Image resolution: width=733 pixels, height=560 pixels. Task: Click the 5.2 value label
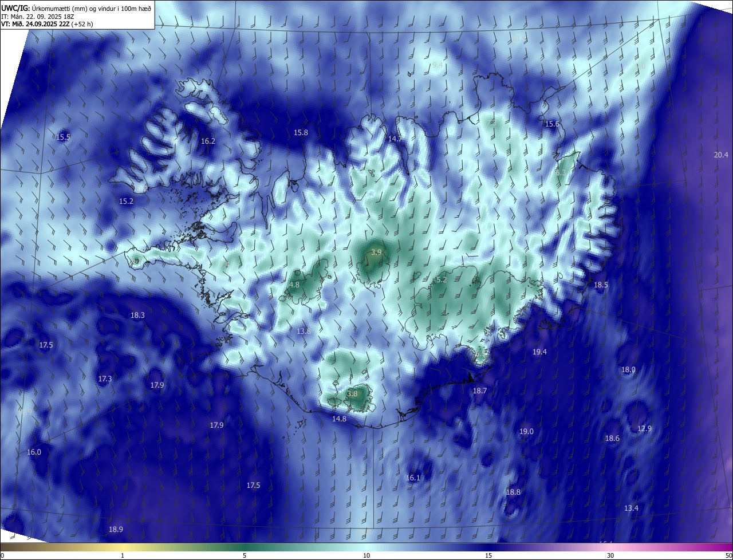(x=442, y=280)
